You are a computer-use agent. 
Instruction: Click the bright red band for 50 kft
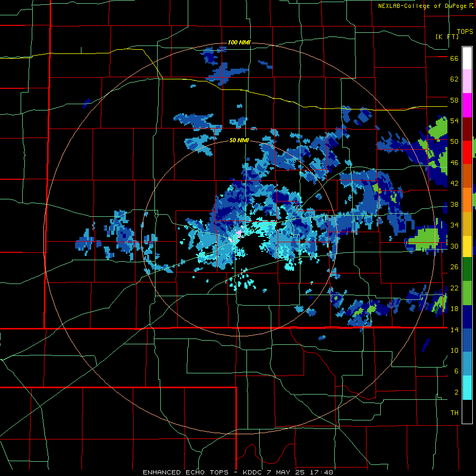point(467,152)
